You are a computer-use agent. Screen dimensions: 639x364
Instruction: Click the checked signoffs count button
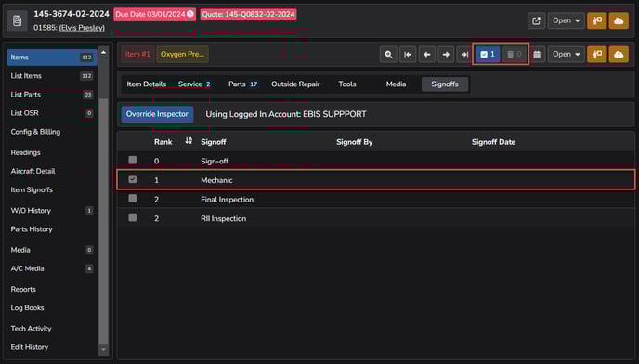[x=488, y=54]
